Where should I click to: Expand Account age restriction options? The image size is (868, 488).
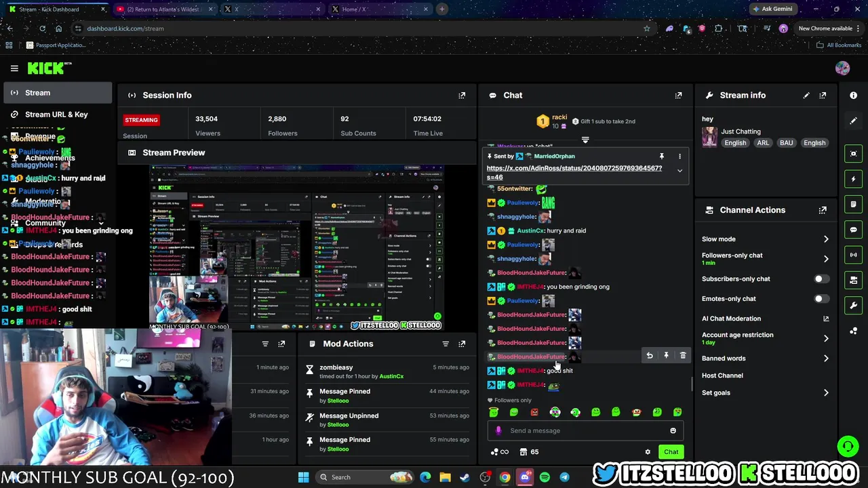click(x=826, y=338)
